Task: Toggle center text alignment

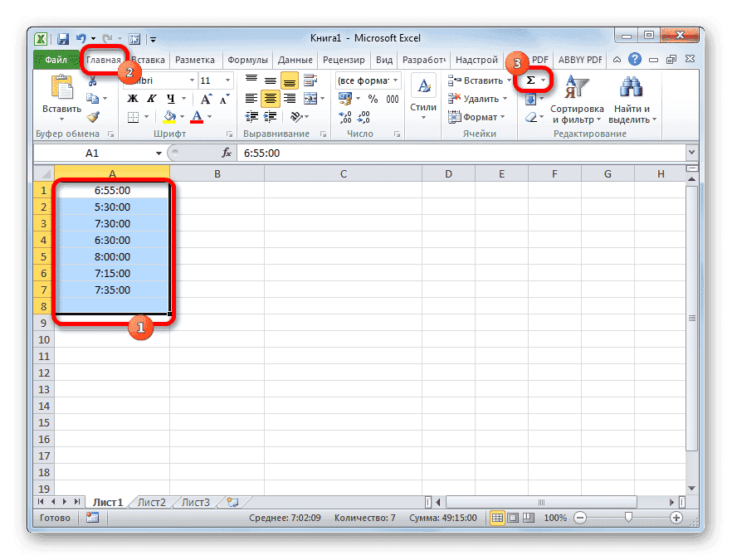Action: click(269, 98)
